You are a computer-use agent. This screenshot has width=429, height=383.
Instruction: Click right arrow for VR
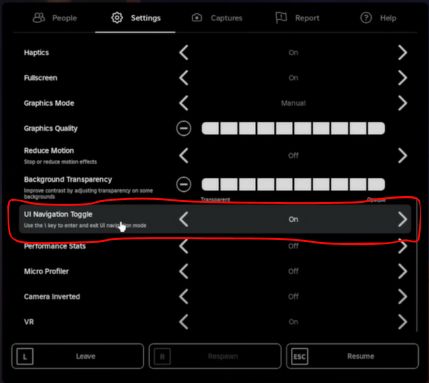pos(403,322)
